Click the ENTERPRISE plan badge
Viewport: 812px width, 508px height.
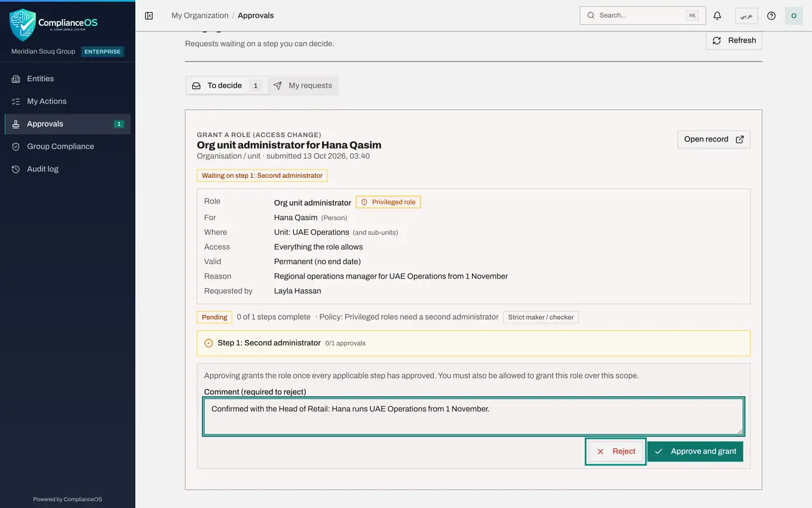tap(103, 51)
